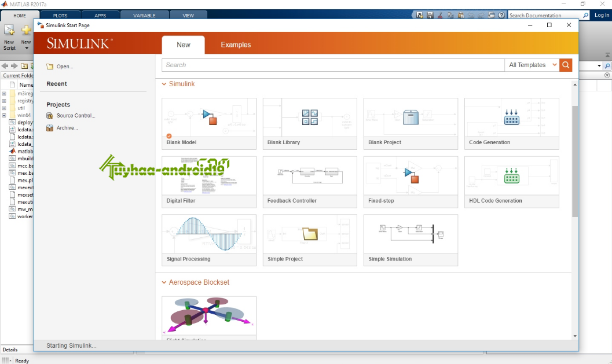612x364 pixels.
Task: Click the status bar busy indicator icon
Action: click(x=5, y=361)
